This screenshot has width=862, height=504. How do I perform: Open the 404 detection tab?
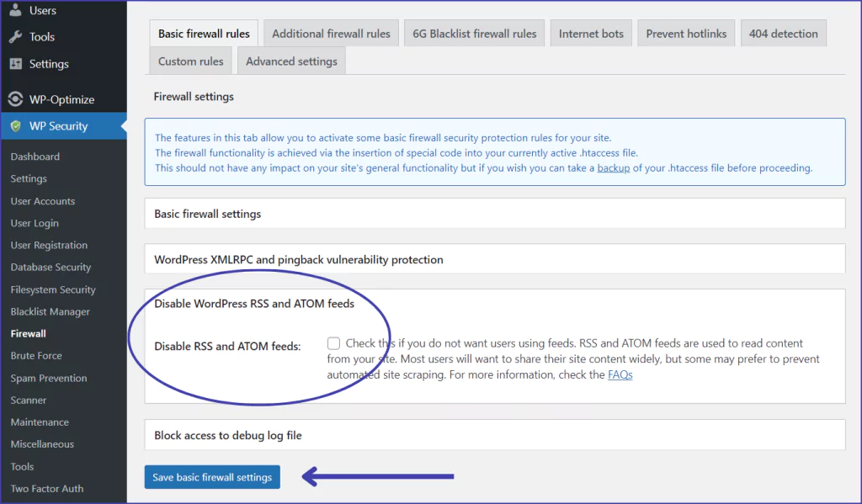[x=783, y=34]
